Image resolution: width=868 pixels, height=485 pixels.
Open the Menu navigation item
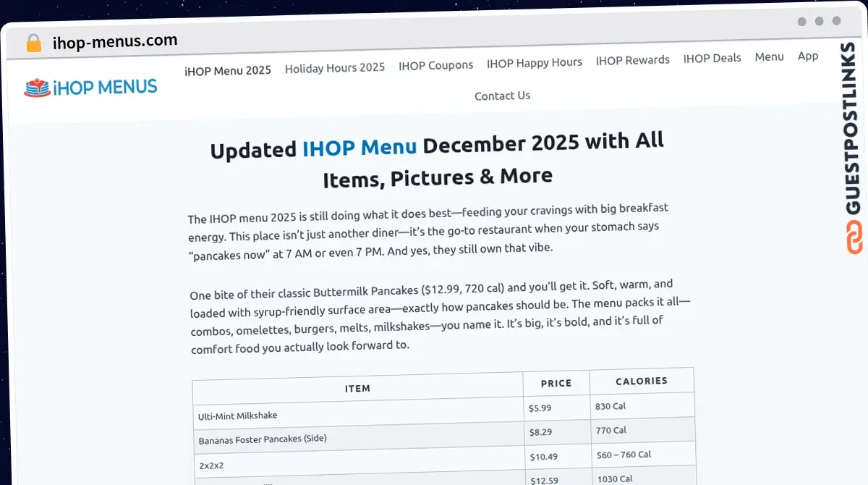pos(769,56)
